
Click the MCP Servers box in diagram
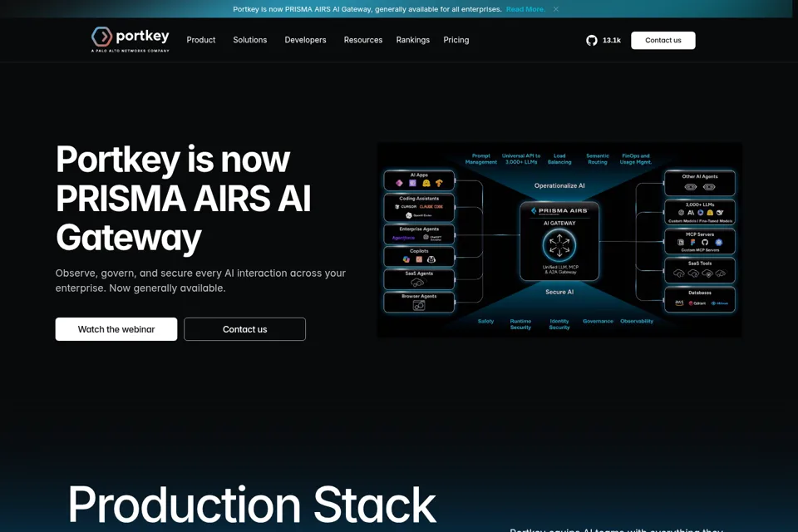coord(700,241)
